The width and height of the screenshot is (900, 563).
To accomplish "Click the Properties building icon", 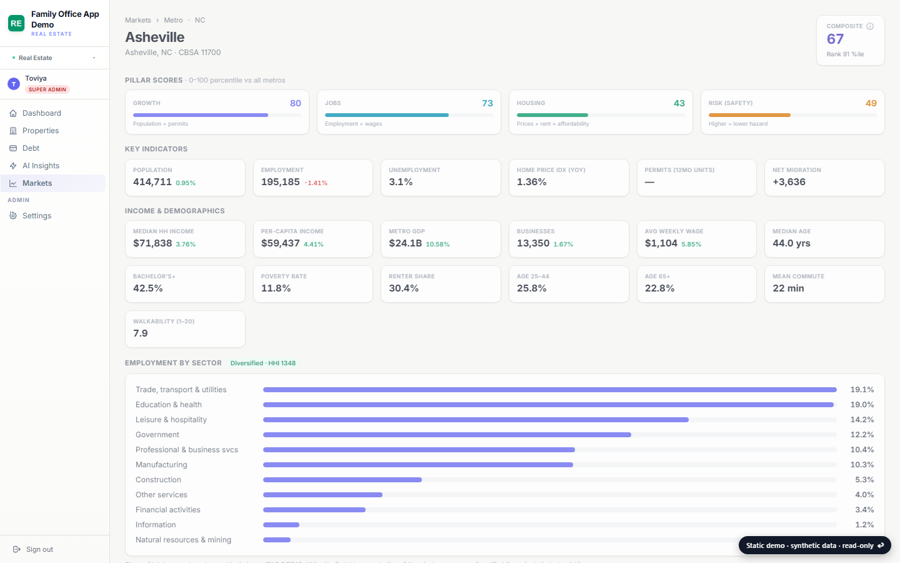I will pos(13,131).
